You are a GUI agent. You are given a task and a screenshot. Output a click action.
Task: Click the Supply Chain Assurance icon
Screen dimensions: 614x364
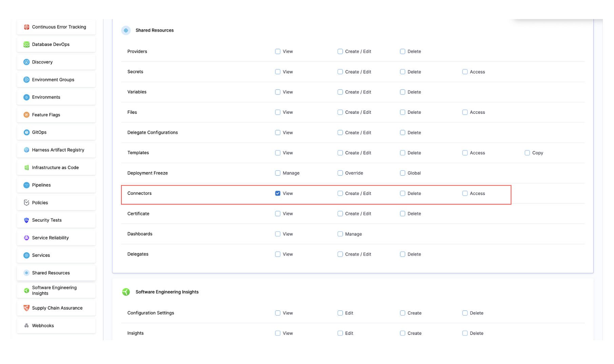26,308
